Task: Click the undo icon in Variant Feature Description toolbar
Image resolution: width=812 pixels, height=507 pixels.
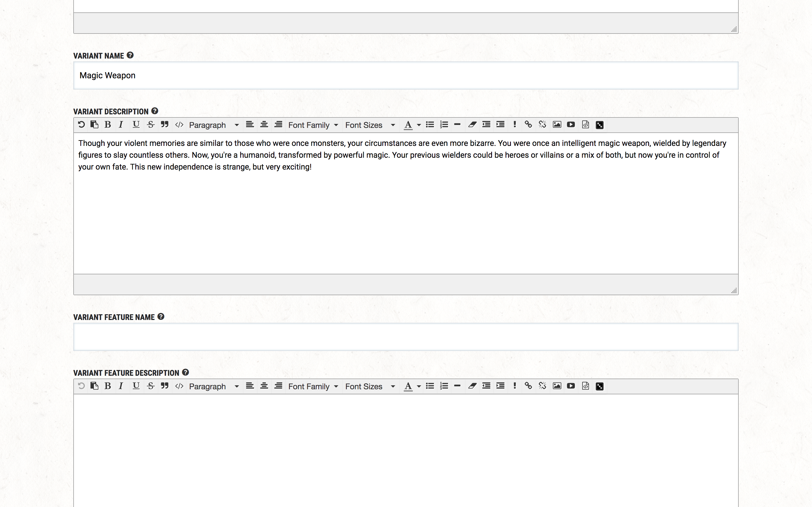Action: (x=81, y=386)
